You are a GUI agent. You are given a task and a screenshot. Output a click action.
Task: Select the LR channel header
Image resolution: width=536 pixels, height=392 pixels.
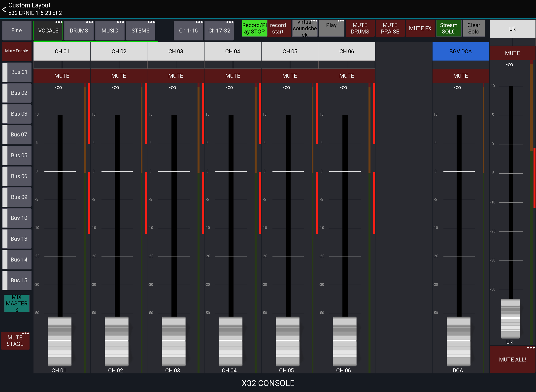pyautogui.click(x=512, y=29)
